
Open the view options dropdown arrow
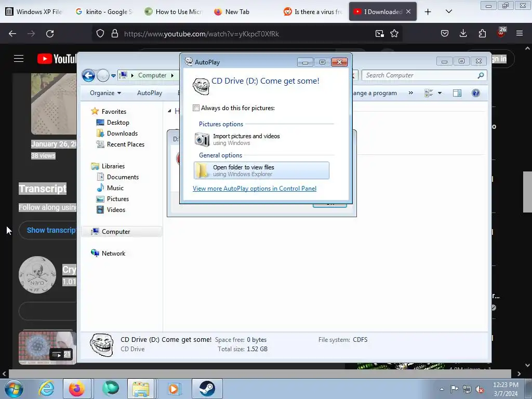(x=440, y=93)
